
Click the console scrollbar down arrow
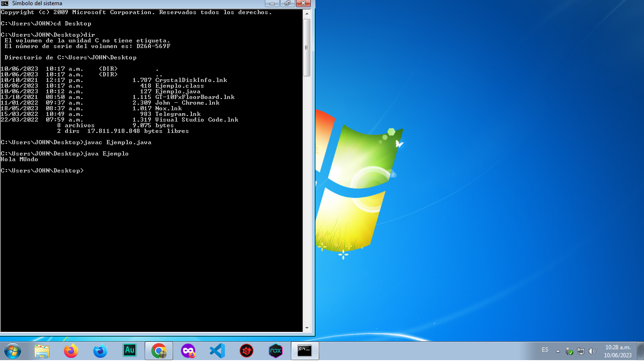point(306,328)
